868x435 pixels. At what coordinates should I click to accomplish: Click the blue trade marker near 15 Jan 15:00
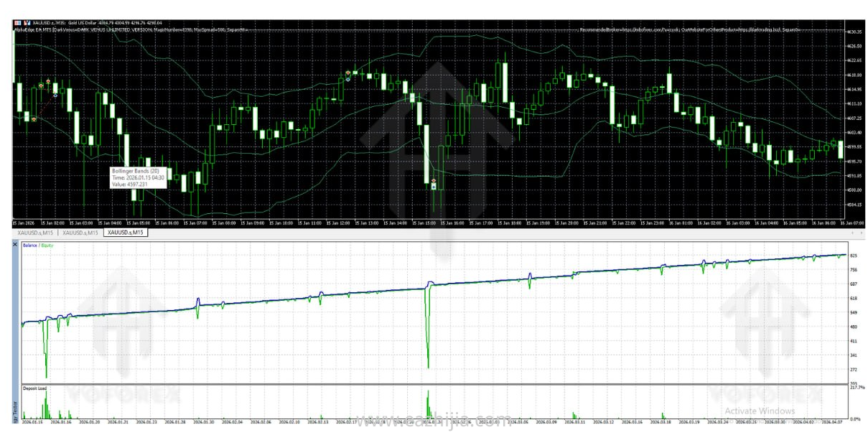pos(433,186)
